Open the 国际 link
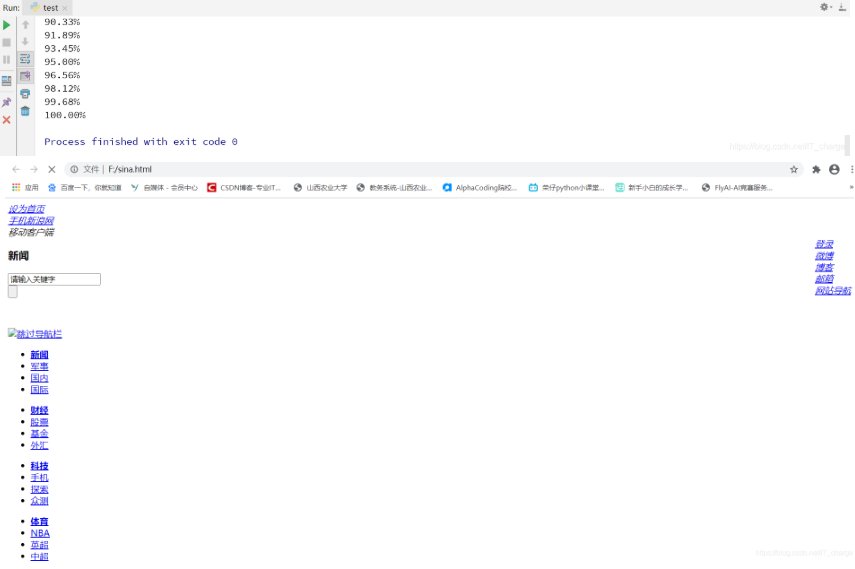 (39, 390)
